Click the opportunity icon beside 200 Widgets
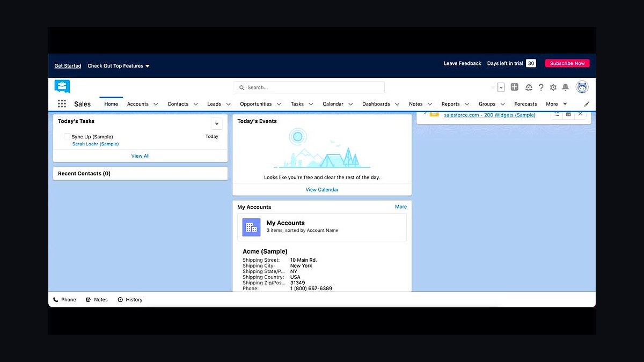The width and height of the screenshot is (644, 362). [x=434, y=114]
